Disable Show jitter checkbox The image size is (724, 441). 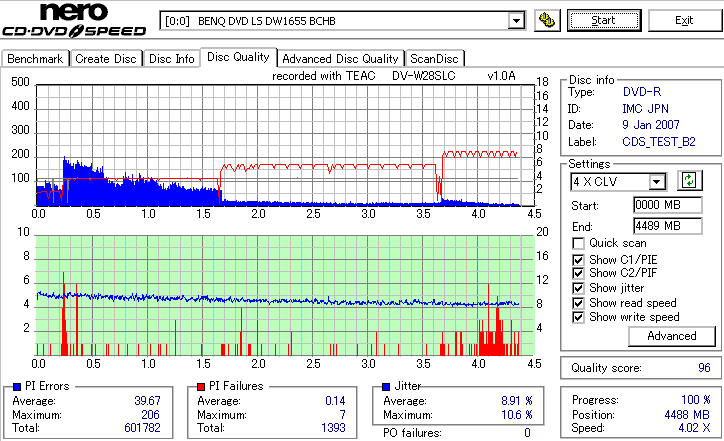(x=578, y=288)
